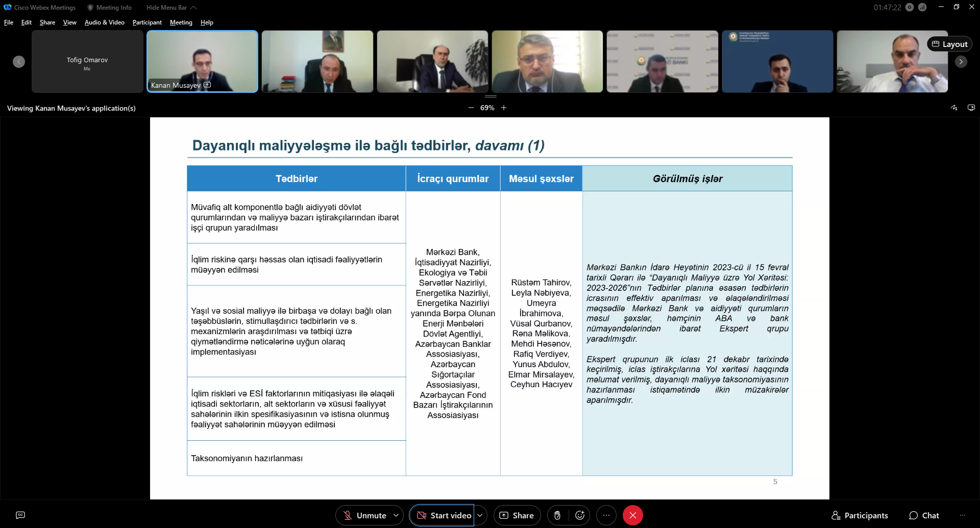The image size is (980, 528).
Task: Show next participants with right arrow
Action: point(961,62)
